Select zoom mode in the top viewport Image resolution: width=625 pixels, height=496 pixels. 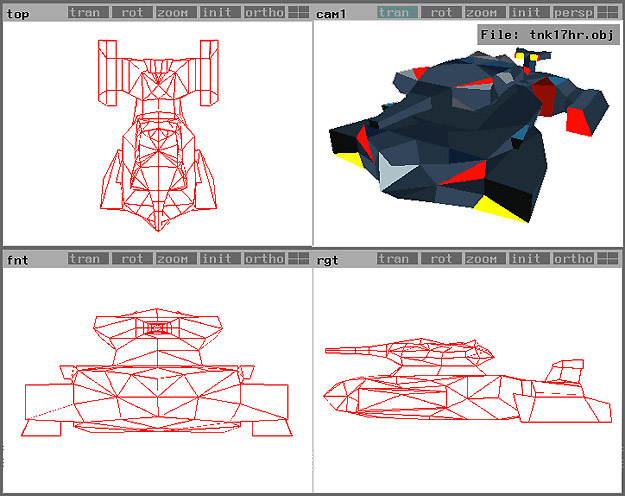pyautogui.click(x=176, y=12)
